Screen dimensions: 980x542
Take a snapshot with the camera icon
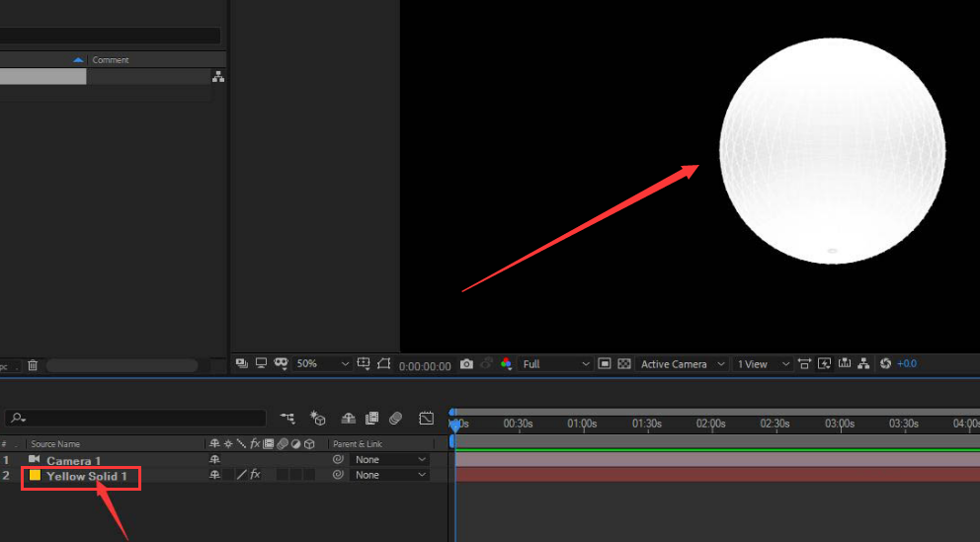tap(466, 364)
